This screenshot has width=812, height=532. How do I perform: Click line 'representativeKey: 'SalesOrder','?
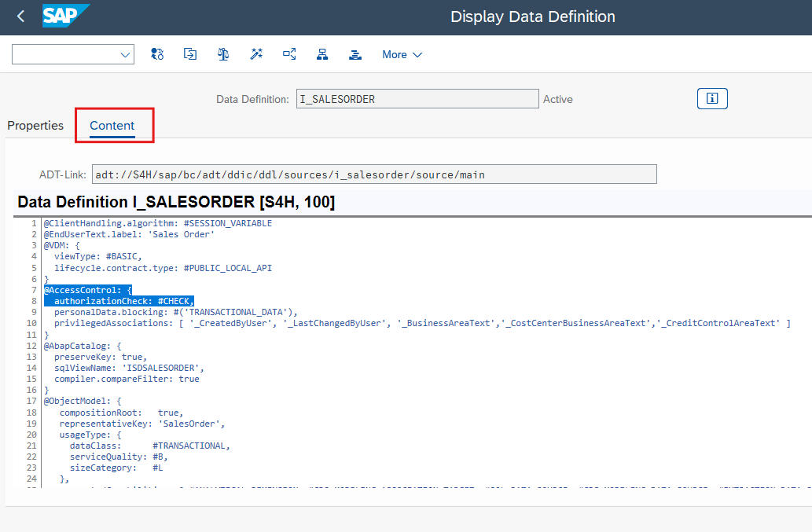point(142,424)
